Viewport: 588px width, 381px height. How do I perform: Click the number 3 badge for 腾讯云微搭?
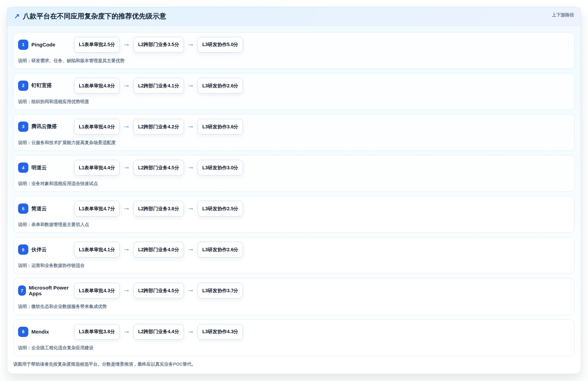[x=23, y=127]
